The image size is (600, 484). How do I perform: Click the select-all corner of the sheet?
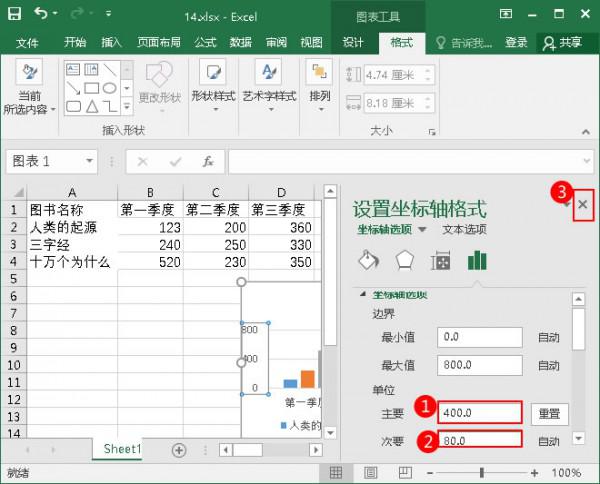[x=15, y=192]
